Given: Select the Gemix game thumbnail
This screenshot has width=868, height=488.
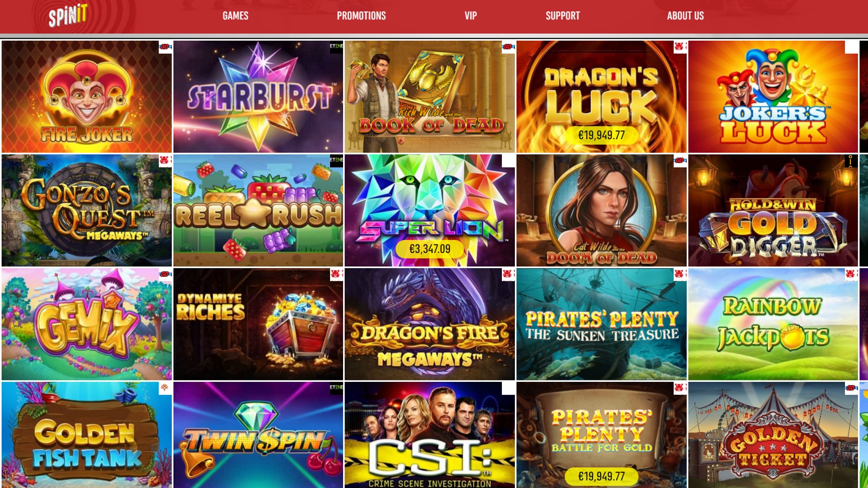Looking at the screenshot, I should (87, 324).
